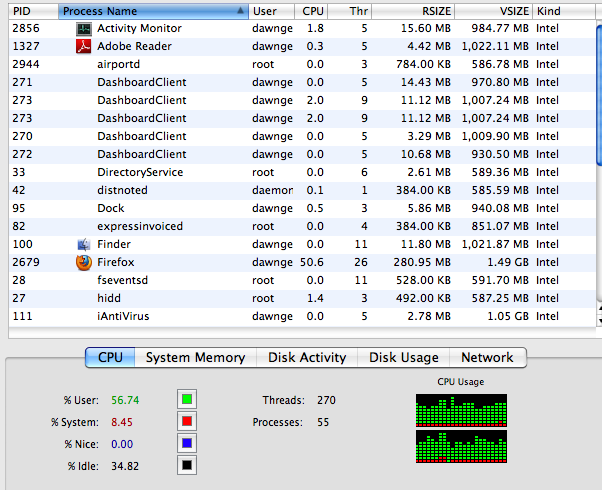This screenshot has width=602, height=490.
Task: Click the Adobe Reader process icon
Action: [84, 46]
